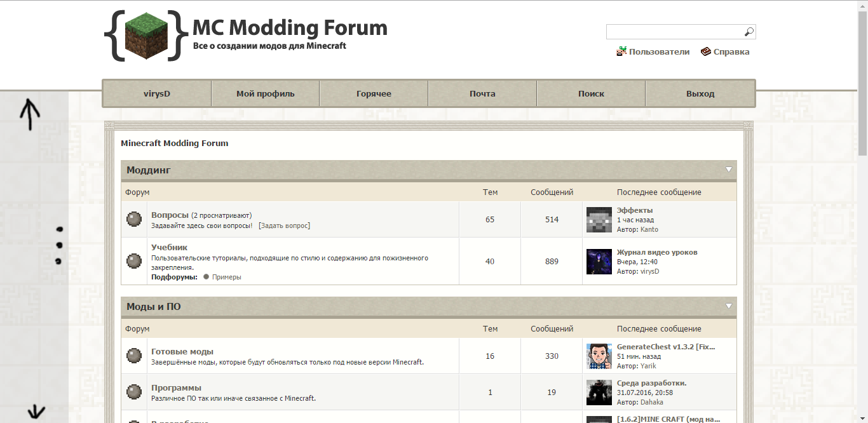This screenshot has height=423, width=868.
Task: Open Kanto's avatar beside Эффекты post
Action: tap(599, 220)
